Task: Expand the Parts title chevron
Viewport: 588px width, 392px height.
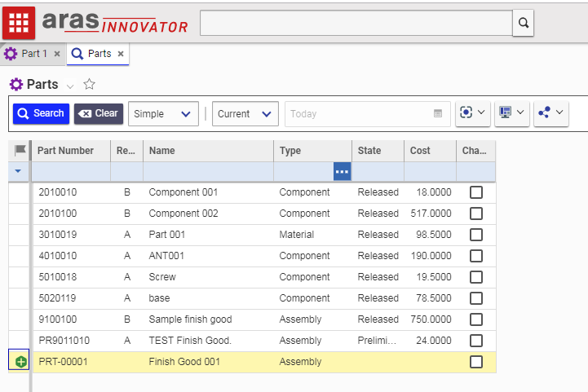Action: click(70, 86)
